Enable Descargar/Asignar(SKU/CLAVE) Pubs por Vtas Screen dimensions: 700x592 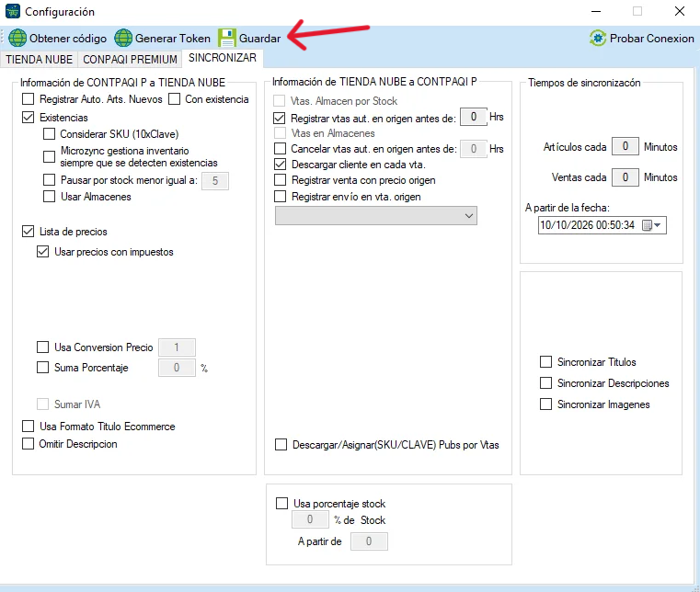click(281, 444)
